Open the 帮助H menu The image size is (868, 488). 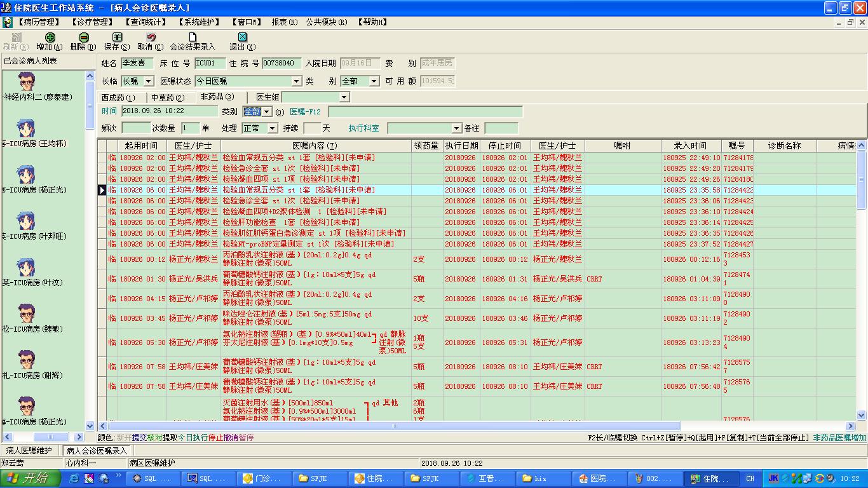(371, 22)
